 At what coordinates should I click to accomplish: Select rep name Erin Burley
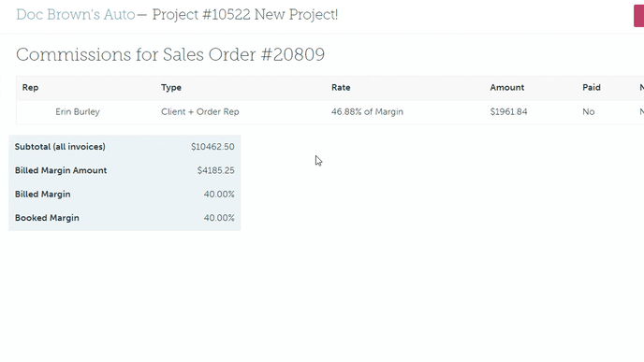pyautogui.click(x=78, y=111)
